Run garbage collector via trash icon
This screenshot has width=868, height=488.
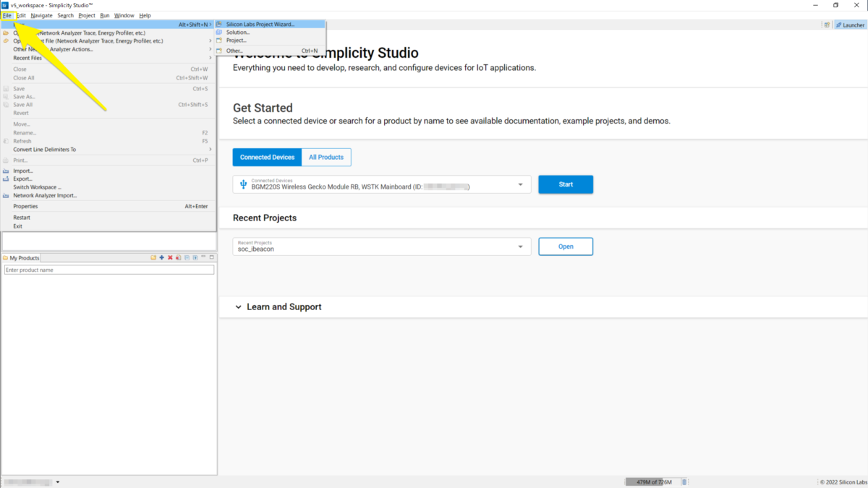point(685,482)
